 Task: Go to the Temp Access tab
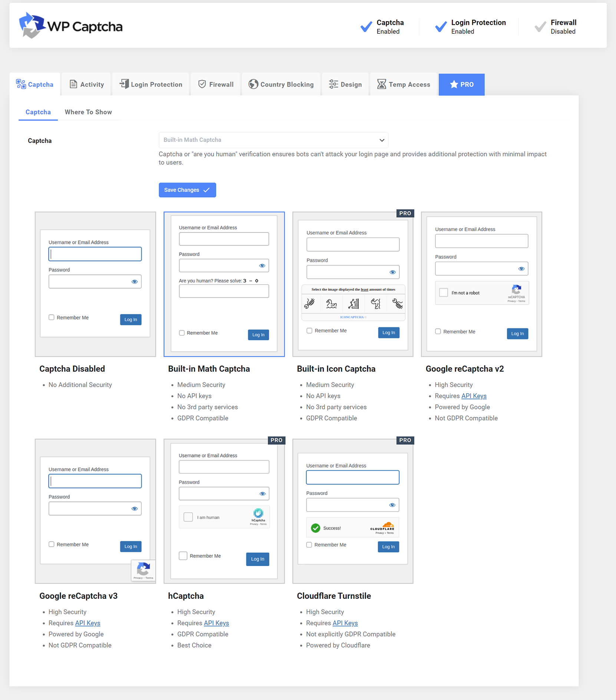click(403, 84)
